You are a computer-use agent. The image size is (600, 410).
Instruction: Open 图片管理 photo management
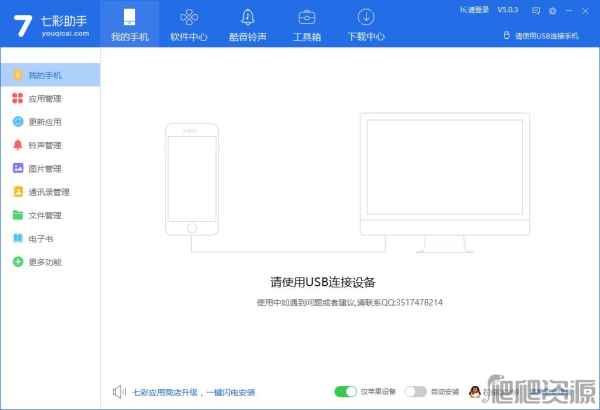click(44, 169)
